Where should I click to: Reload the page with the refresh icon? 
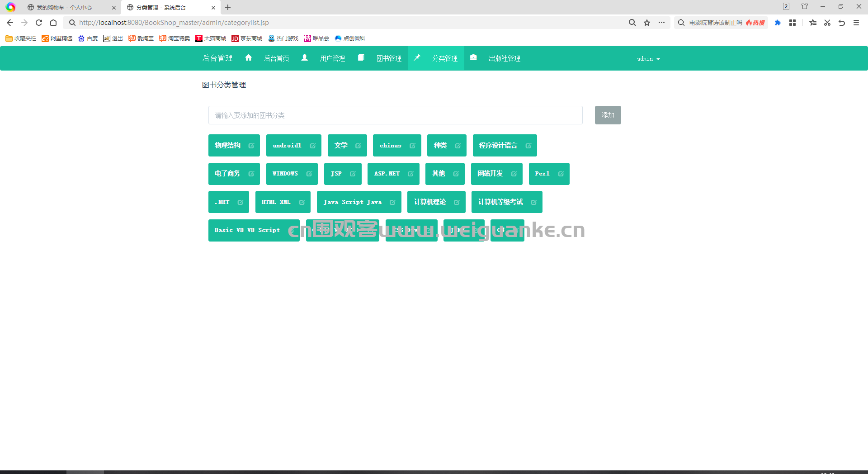[39, 23]
